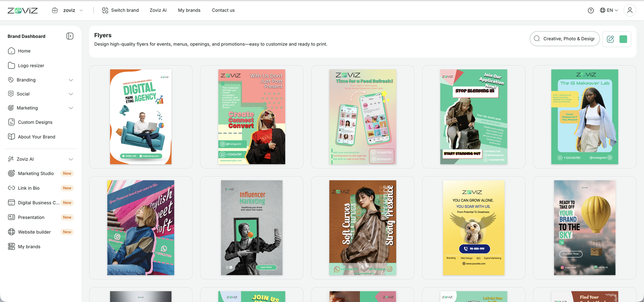Click the edit pencil icon near search
The height and width of the screenshot is (302, 644).
coord(610,39)
